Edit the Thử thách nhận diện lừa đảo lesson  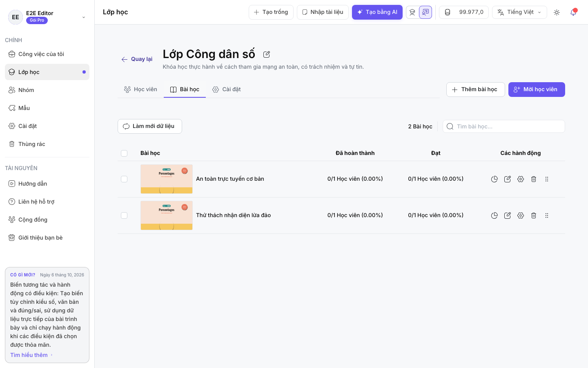(508, 215)
